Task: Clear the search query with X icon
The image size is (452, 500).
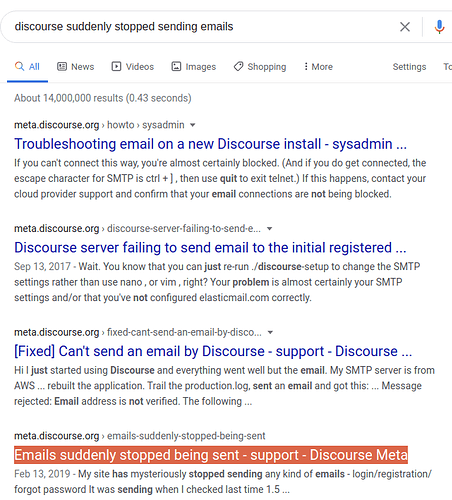Action: (x=405, y=27)
